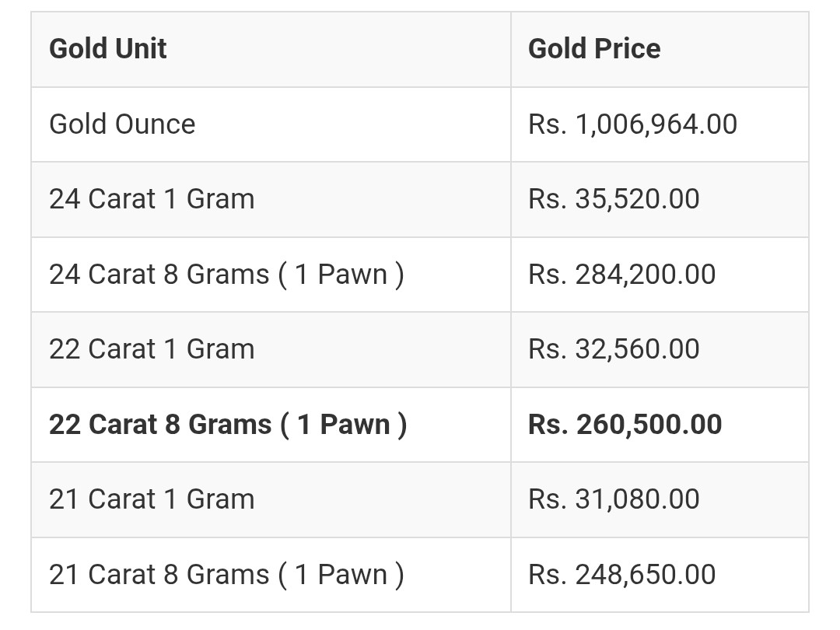Select the Gold Price column header
The width and height of the screenshot is (840, 630).
(x=594, y=49)
